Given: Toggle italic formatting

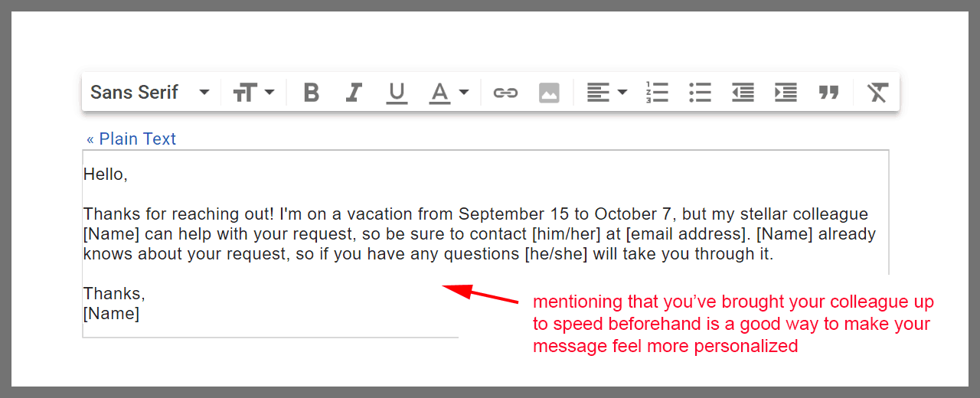Looking at the screenshot, I should [353, 93].
